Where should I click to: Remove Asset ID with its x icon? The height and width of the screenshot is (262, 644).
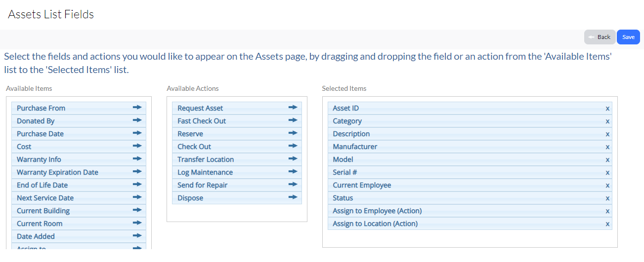click(x=607, y=109)
